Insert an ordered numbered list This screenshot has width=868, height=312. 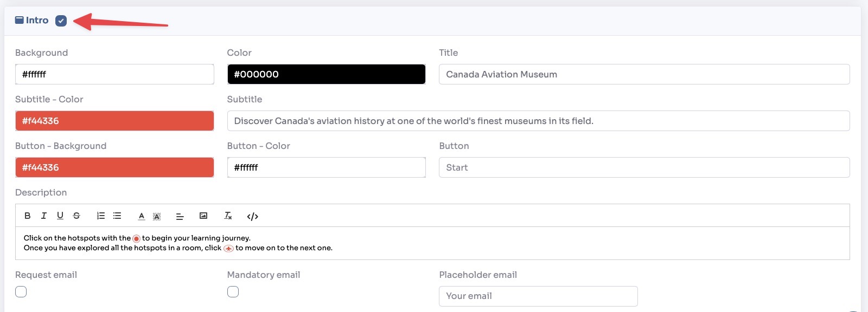[101, 216]
